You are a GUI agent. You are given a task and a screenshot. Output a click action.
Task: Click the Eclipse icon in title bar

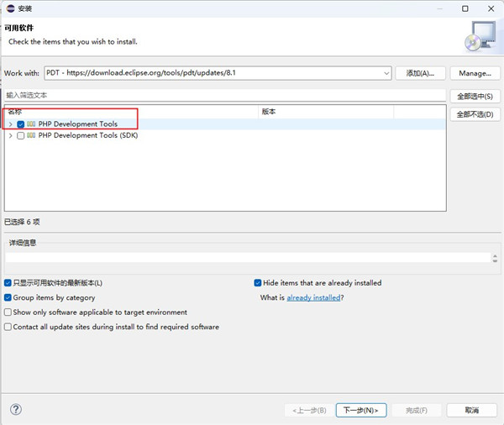pyautogui.click(x=11, y=8)
